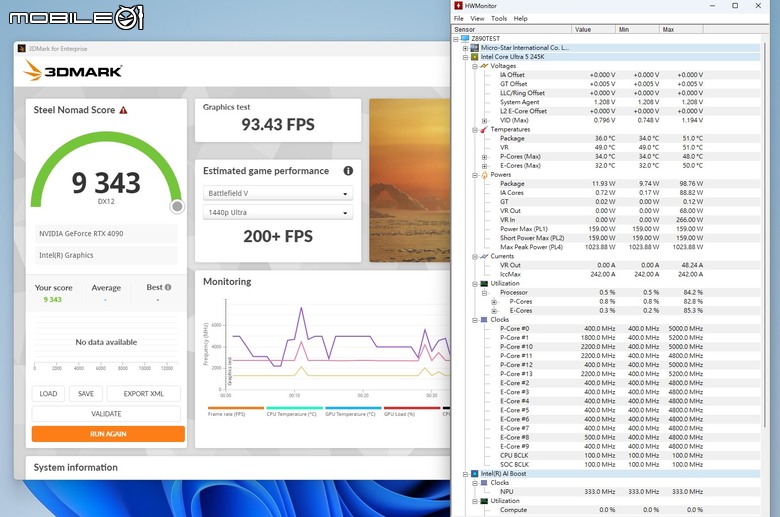Viewport: 780px width, 517px height.
Task: Click the Powers flame icon
Action: click(x=484, y=175)
